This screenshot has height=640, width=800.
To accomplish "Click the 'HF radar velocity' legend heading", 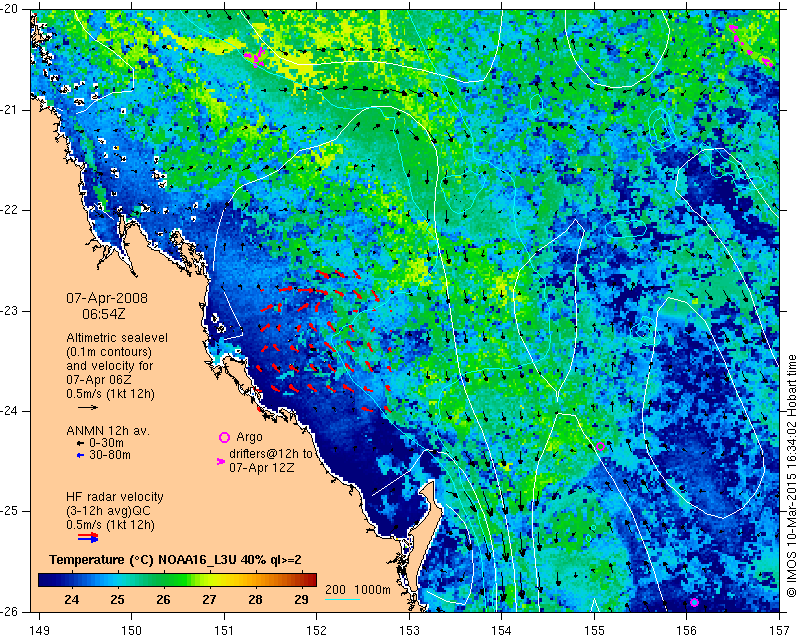I will coord(115,497).
